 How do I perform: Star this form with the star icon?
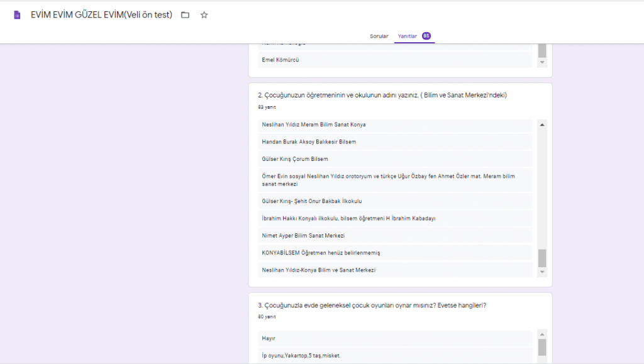point(204,15)
